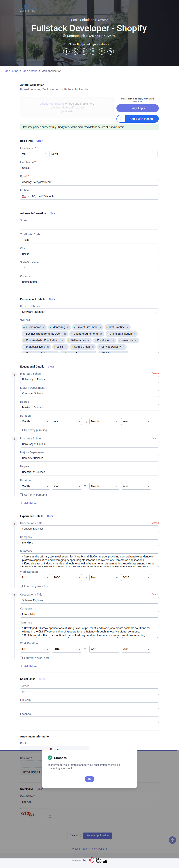Share job on LinkedIn icon
179x868 pixels.
[x=84, y=51]
